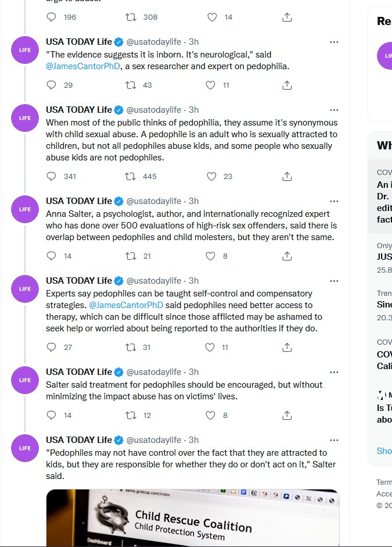Open more options on the Anna Salter tweet
The height and width of the screenshot is (547, 392).
[334, 201]
